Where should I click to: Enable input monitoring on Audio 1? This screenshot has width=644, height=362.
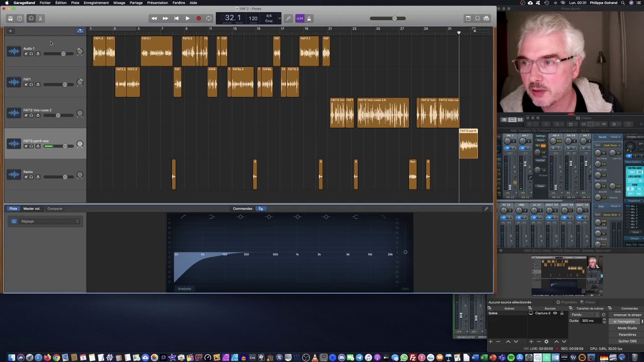37,54
